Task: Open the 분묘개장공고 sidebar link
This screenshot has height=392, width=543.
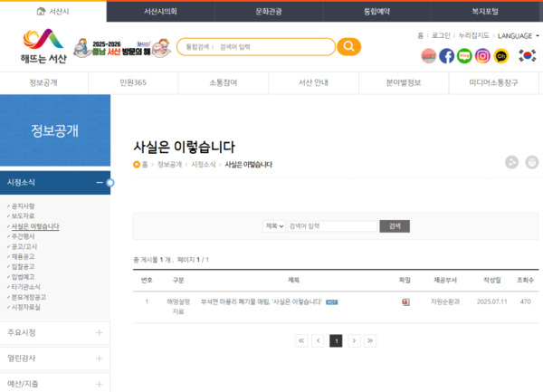Action: pyautogui.click(x=29, y=297)
